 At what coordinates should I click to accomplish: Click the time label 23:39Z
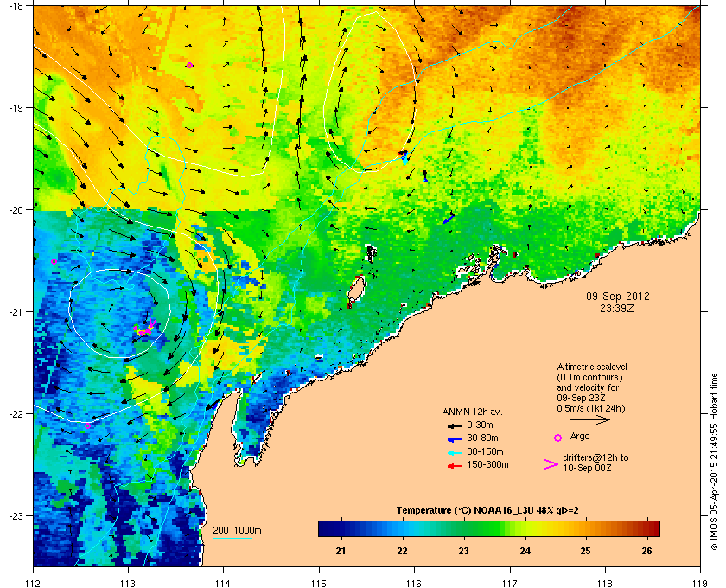(x=617, y=308)
